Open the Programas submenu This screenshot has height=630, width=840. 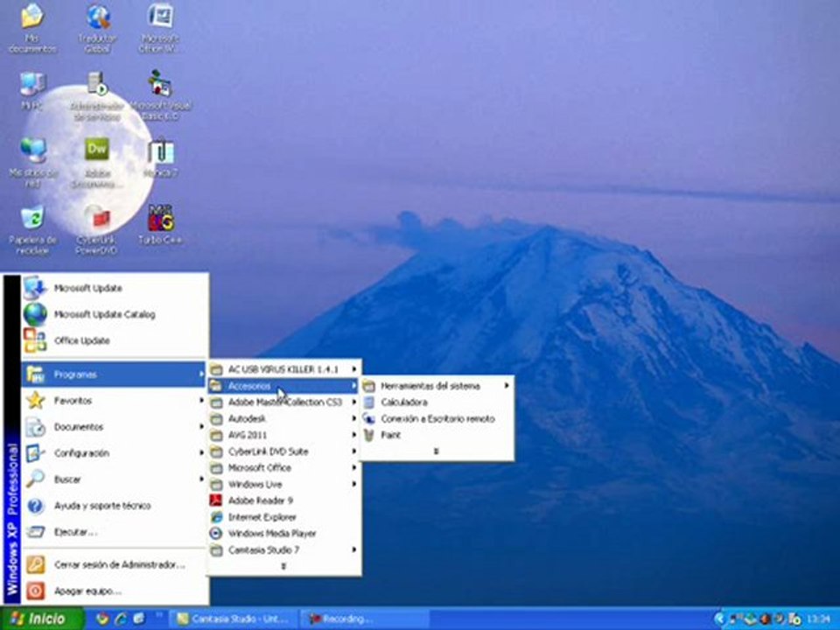coord(115,374)
